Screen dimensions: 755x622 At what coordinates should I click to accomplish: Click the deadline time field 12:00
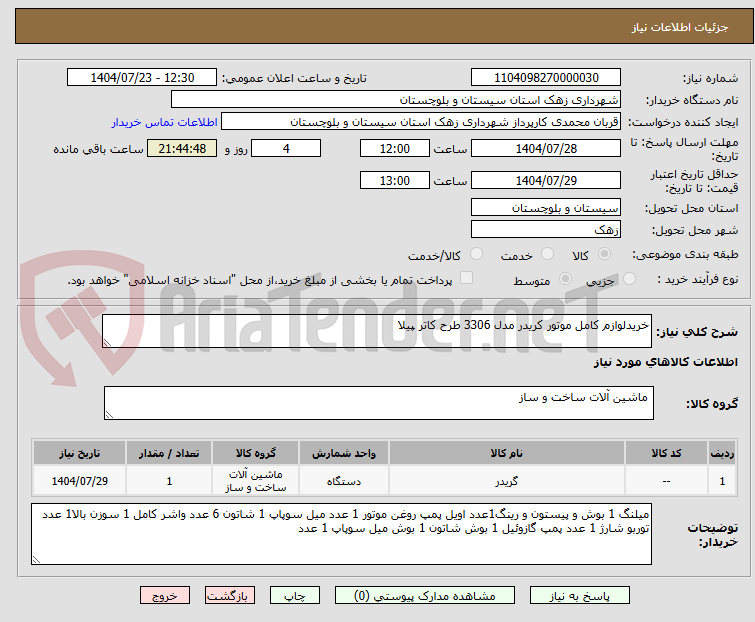[x=395, y=148]
